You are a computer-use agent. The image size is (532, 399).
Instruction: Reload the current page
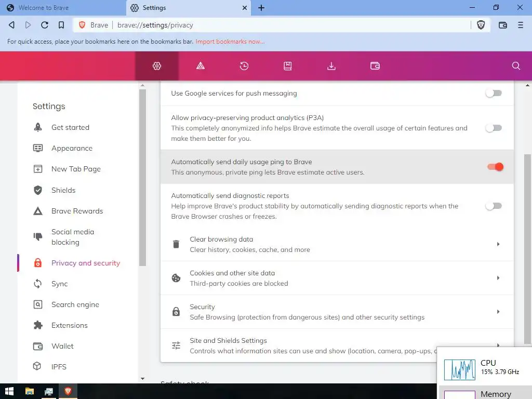click(x=45, y=25)
